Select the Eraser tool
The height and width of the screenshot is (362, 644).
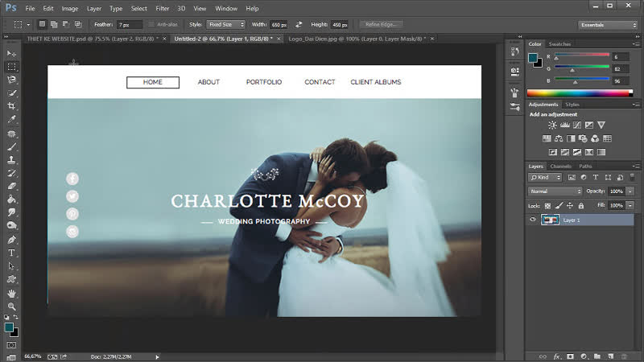coord(11,187)
